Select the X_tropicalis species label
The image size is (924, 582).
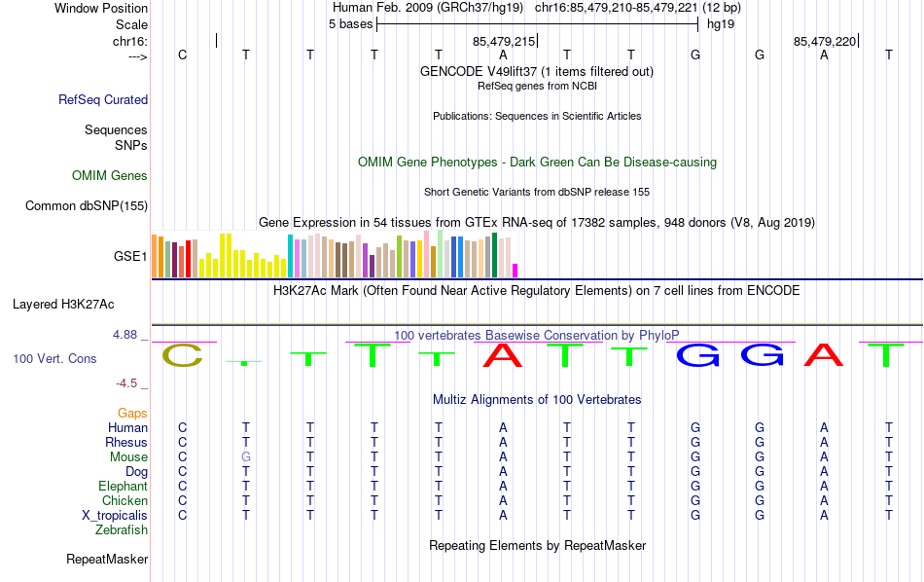[115, 516]
